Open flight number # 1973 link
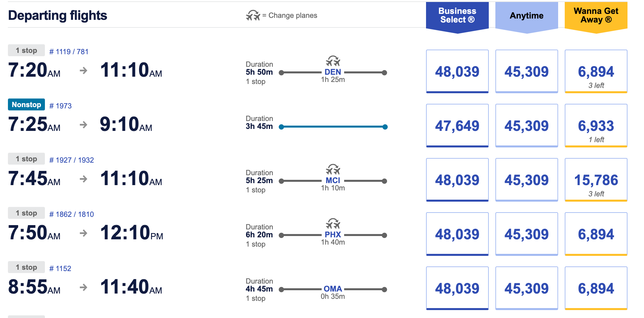644x318 pixels. (x=60, y=106)
